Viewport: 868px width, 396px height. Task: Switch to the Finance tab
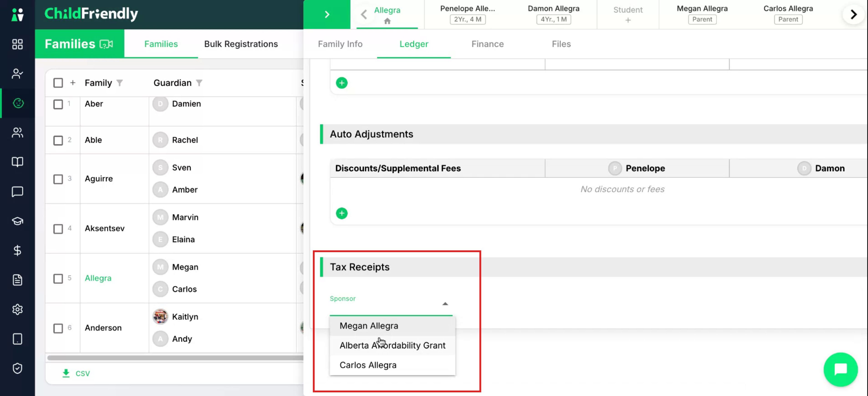[x=487, y=44]
